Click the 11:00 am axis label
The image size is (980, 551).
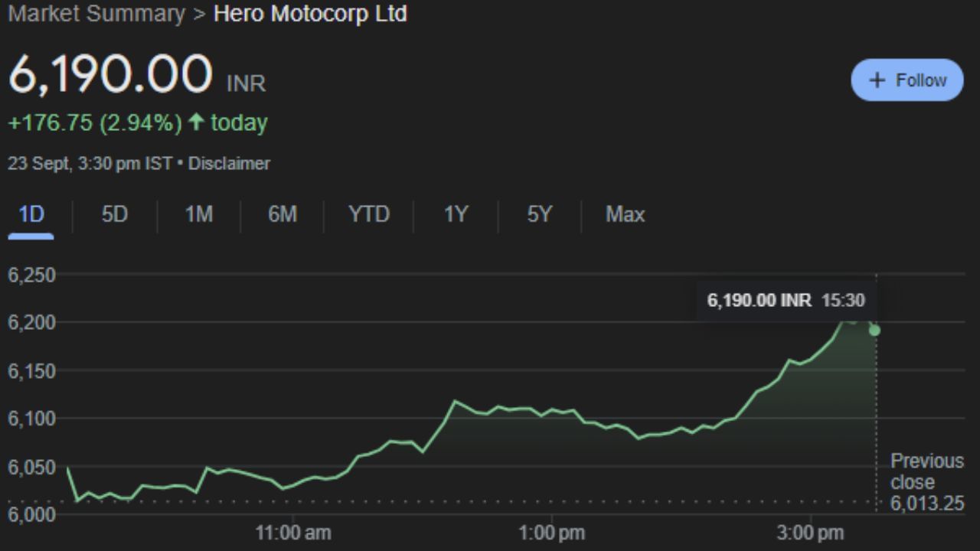point(293,533)
